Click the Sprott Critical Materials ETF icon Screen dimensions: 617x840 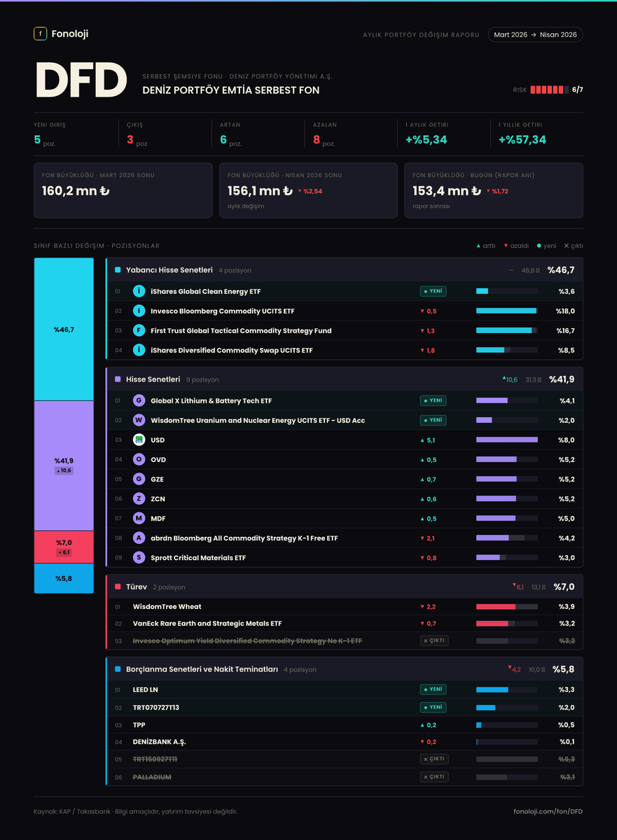[139, 557]
